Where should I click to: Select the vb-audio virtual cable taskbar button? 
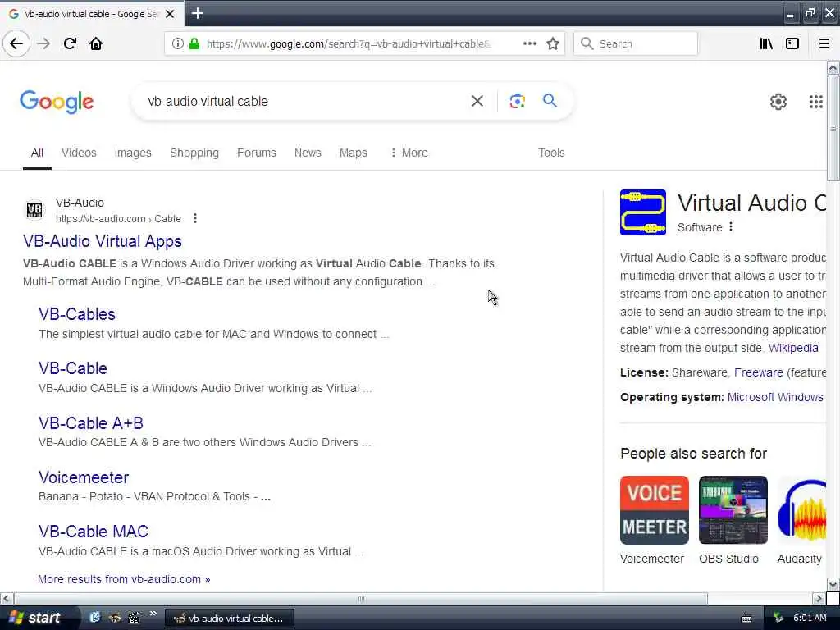[230, 619]
